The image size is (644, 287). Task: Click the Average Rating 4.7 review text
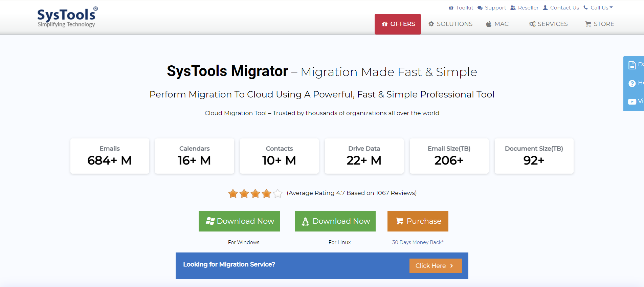[x=352, y=193]
